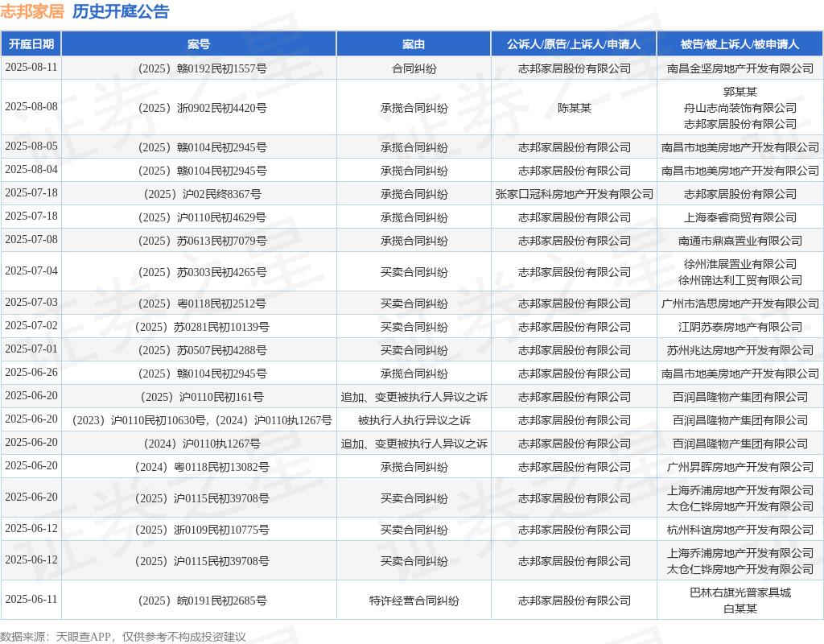Click the date 2025-06-26
The image size is (824, 644).
[x=31, y=372]
